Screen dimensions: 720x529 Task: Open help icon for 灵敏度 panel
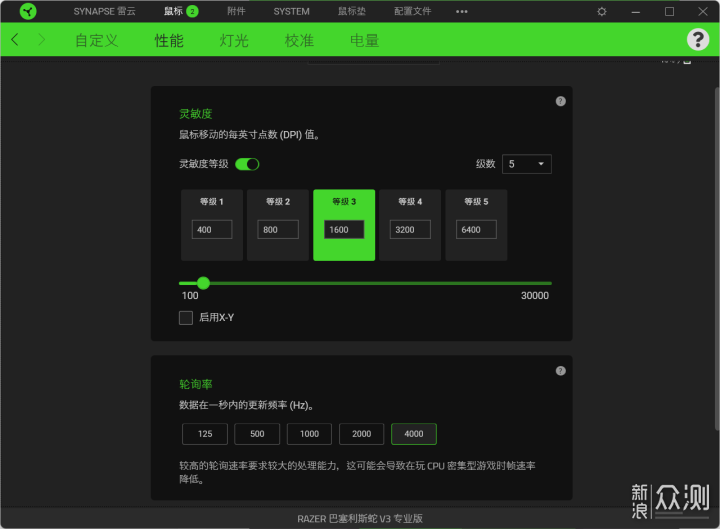point(560,101)
